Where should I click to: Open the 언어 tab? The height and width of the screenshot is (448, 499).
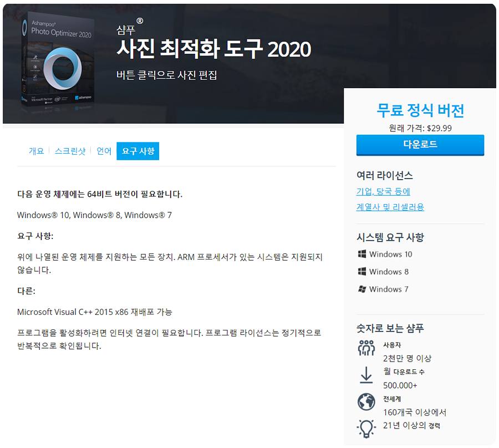[104, 151]
